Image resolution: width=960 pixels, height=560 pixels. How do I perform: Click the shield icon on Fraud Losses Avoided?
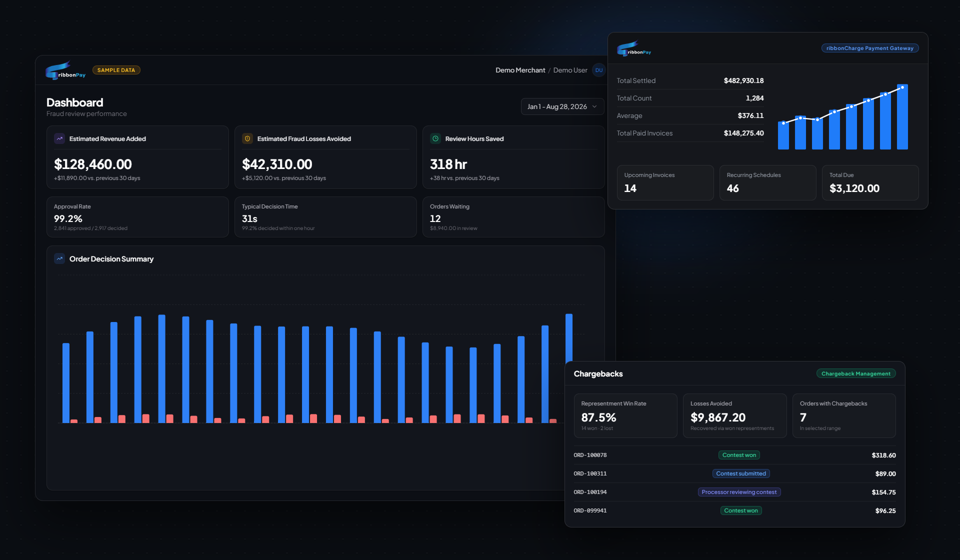click(x=247, y=138)
